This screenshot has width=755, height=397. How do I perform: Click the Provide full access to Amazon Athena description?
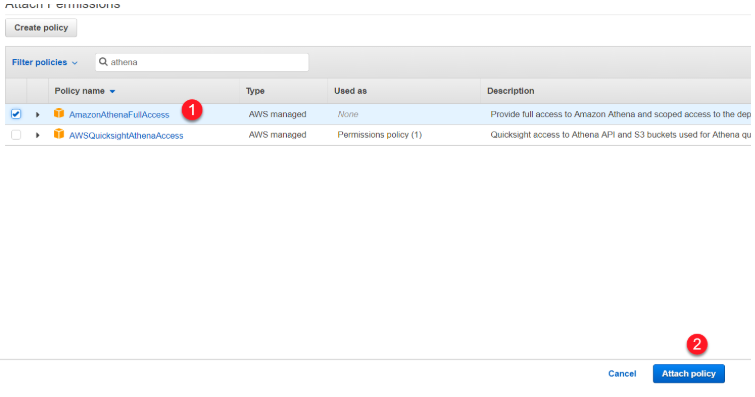(x=620, y=114)
